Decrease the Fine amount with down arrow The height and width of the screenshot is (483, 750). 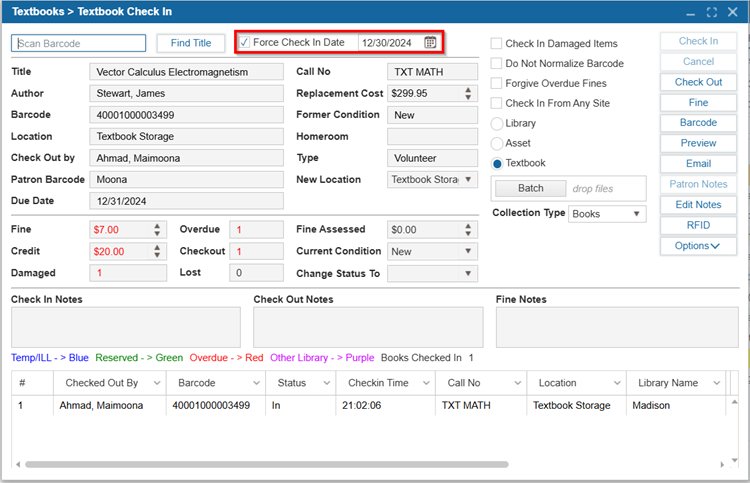(157, 233)
